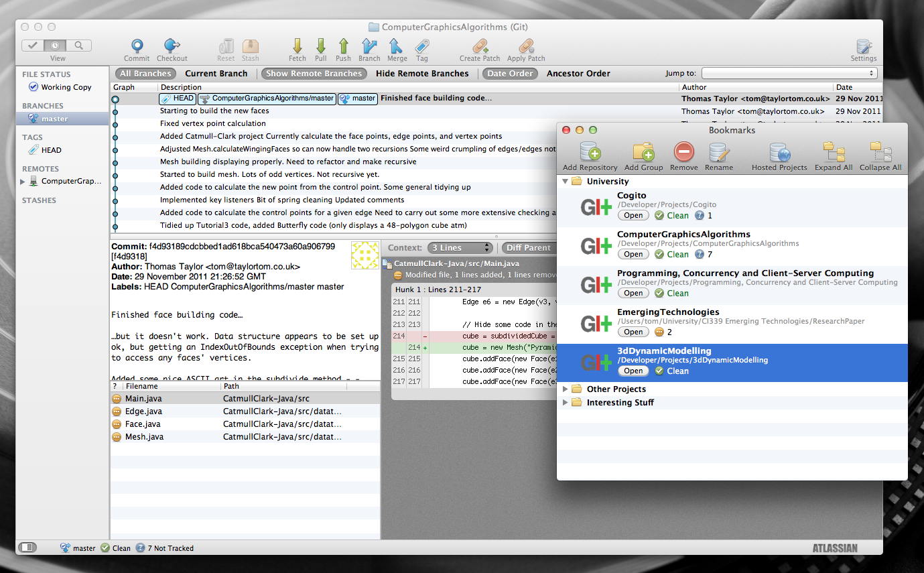924x573 pixels.
Task: Select Ancestor Order sorting
Action: coord(578,74)
